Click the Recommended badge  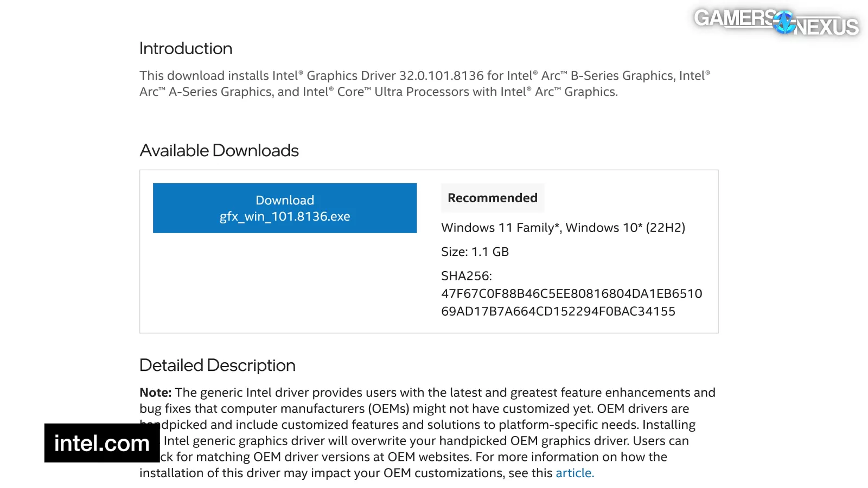[492, 198]
